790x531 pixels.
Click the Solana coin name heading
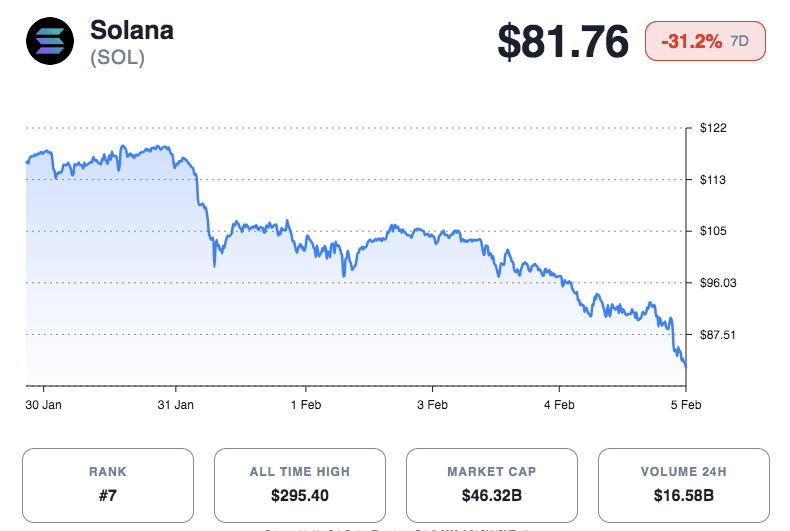pyautogui.click(x=131, y=30)
